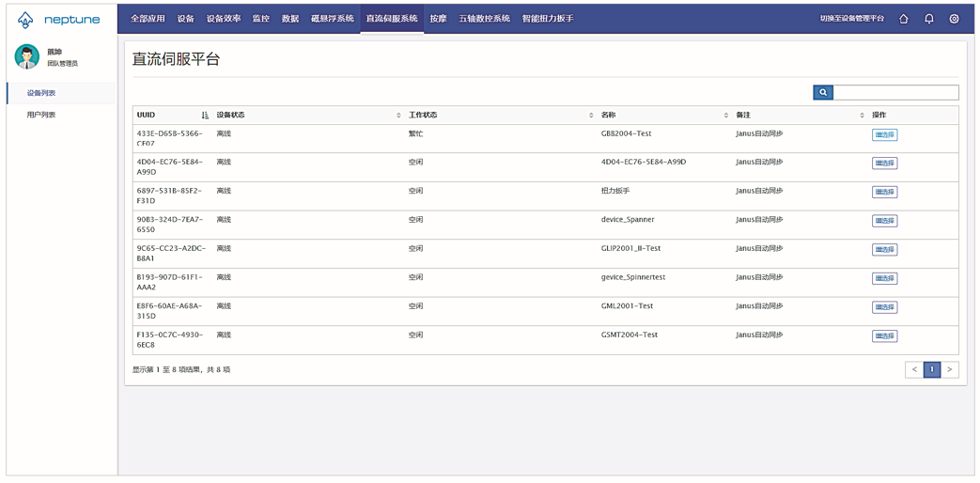
Task: Go to next page arrow
Action: coord(949,370)
